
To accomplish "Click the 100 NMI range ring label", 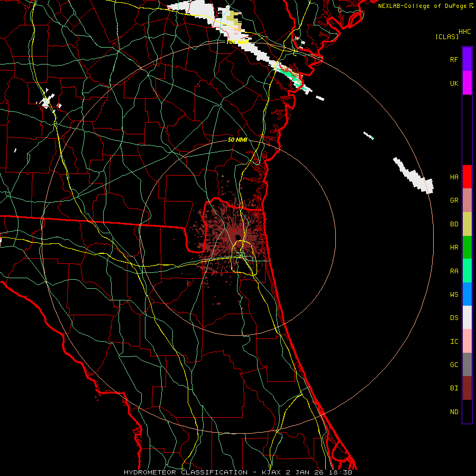I will (x=237, y=42).
